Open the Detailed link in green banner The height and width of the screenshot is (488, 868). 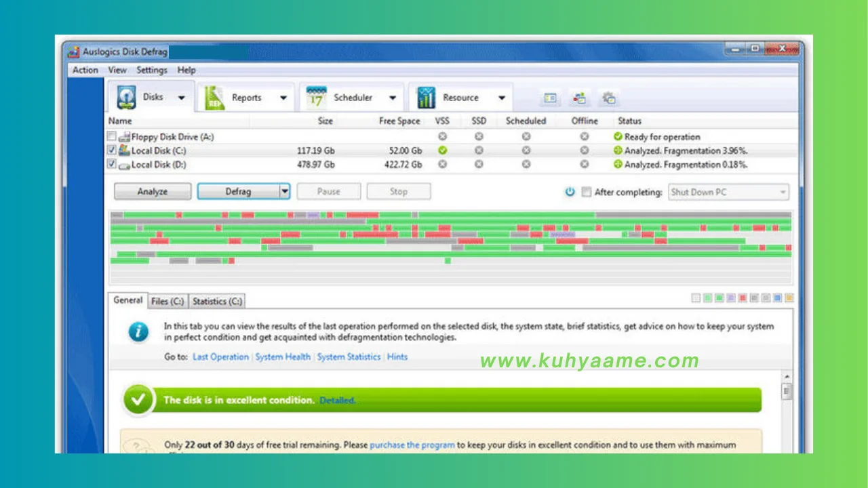click(338, 401)
